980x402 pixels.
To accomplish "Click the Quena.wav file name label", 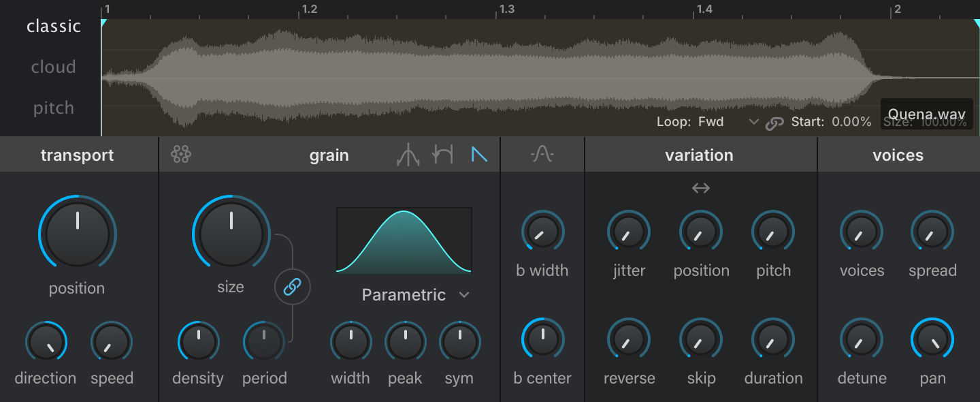I will [926, 114].
